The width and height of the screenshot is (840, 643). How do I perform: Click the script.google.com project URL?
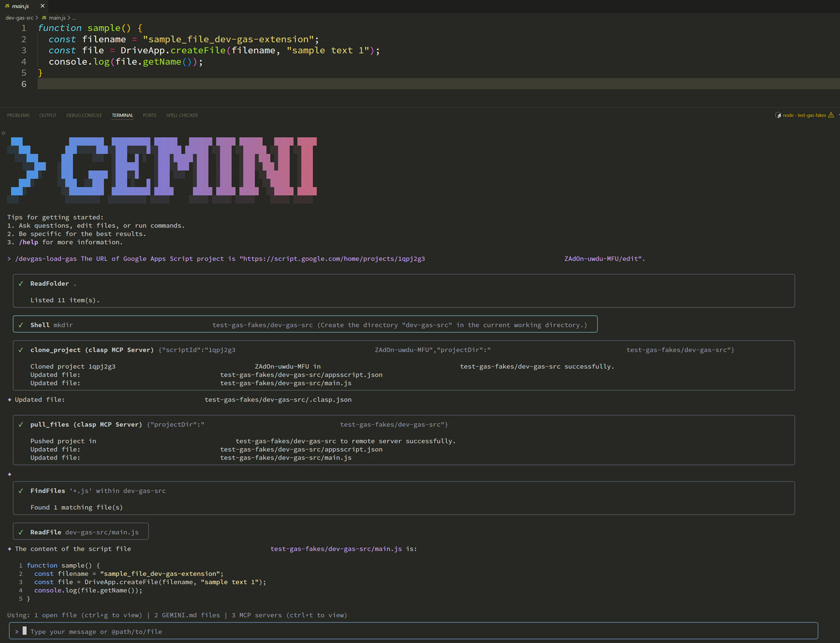click(333, 259)
